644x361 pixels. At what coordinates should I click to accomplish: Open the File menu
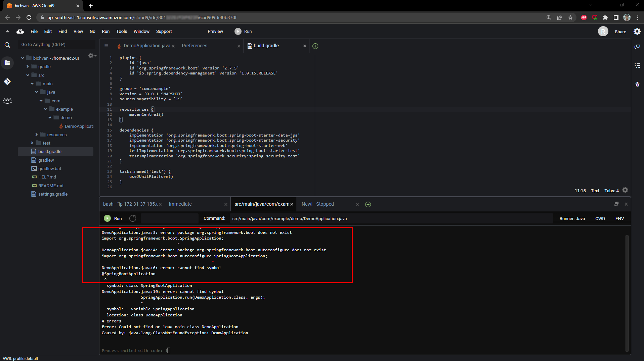[x=34, y=31]
